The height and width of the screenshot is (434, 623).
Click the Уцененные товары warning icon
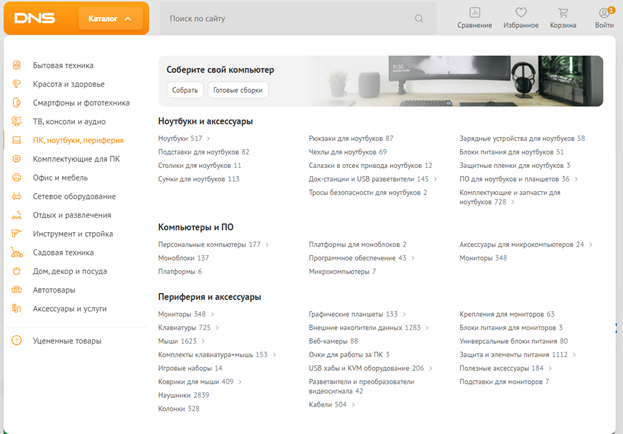coord(16,341)
